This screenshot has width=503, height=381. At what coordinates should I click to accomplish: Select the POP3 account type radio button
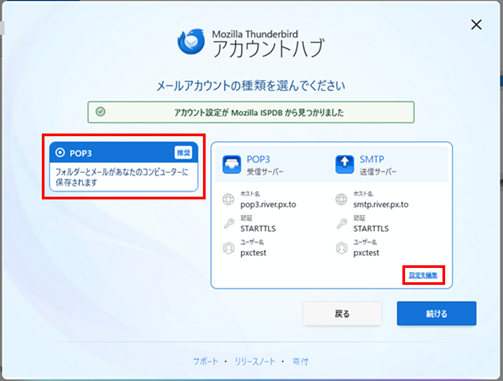pos(60,153)
